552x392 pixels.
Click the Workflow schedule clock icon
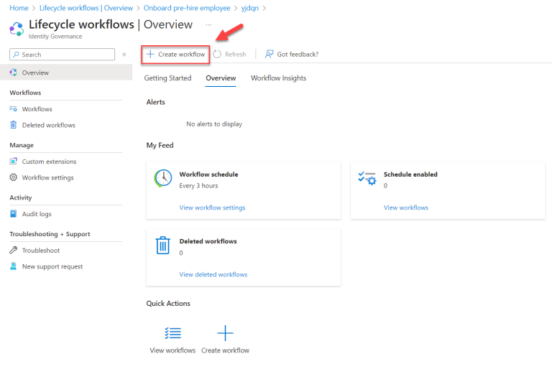[x=163, y=178]
